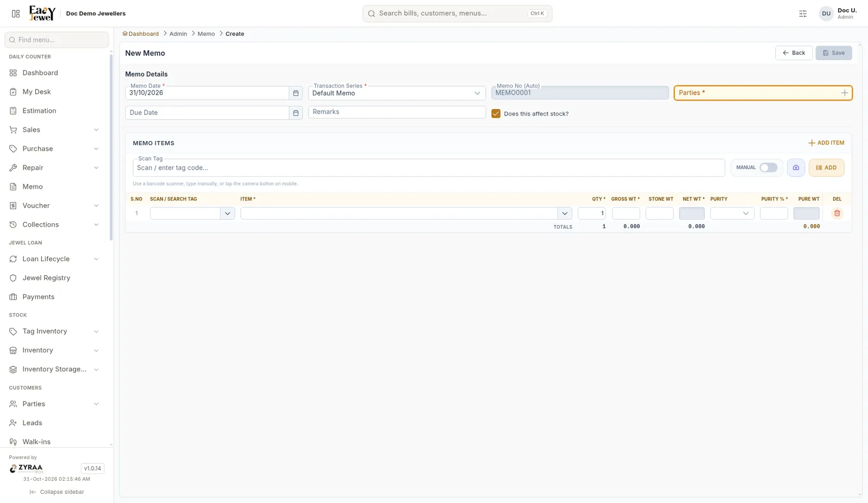The image size is (868, 503).
Task: Click the Save button
Action: 834,53
